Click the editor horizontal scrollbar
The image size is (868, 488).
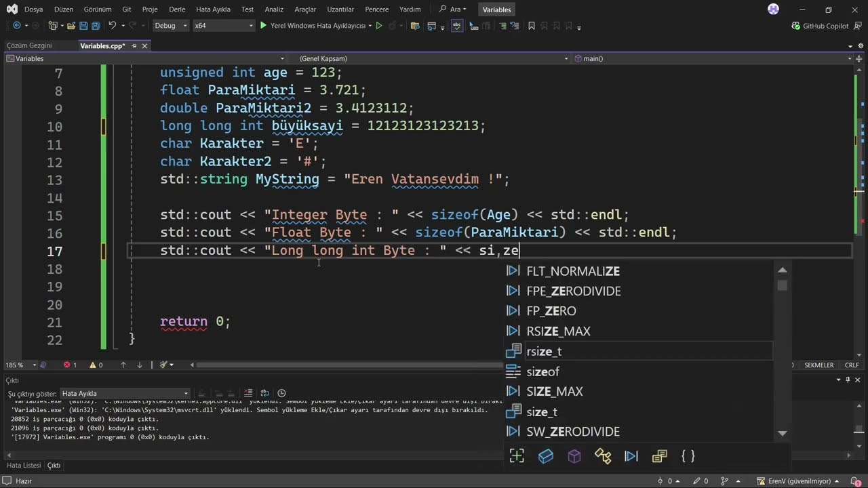click(x=346, y=365)
